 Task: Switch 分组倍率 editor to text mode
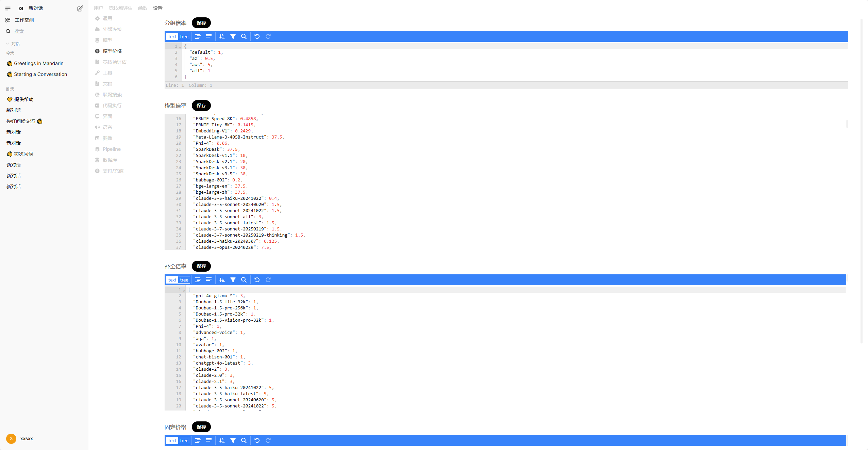172,36
